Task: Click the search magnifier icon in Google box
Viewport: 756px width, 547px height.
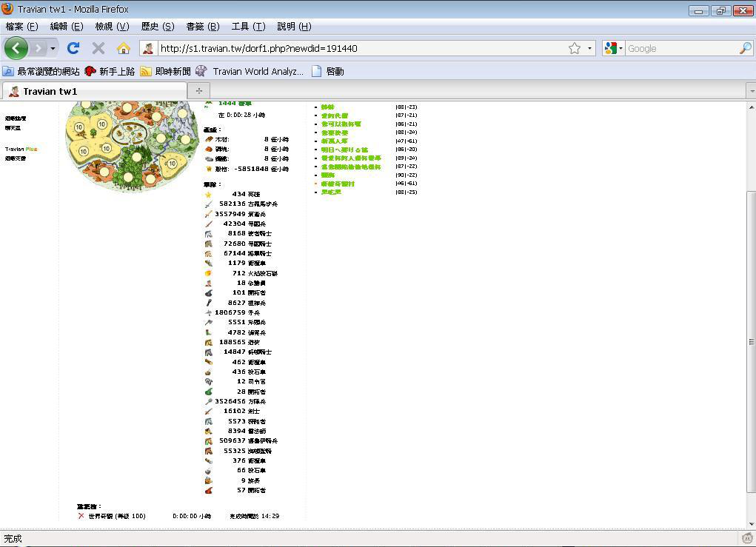Action: [745, 48]
